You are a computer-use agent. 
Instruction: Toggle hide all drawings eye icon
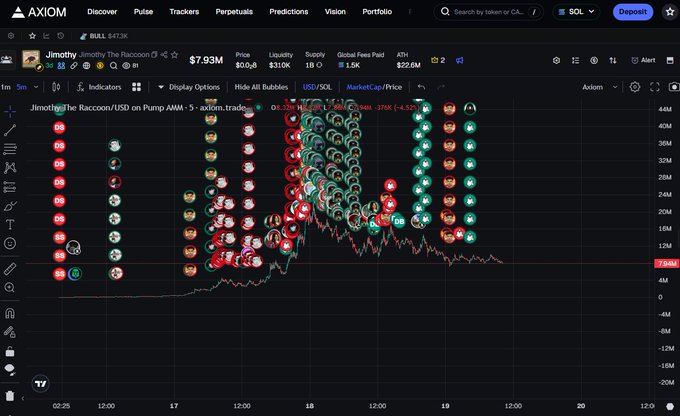pos(10,370)
